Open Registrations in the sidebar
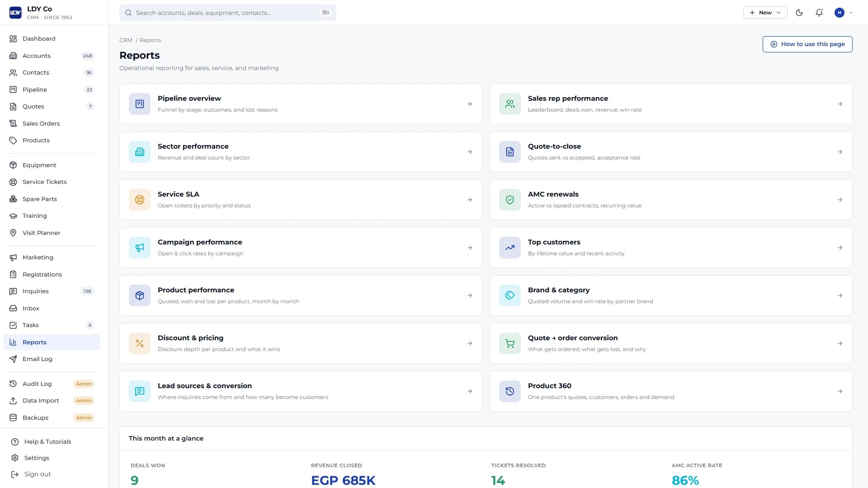868x488 pixels. (52, 274)
